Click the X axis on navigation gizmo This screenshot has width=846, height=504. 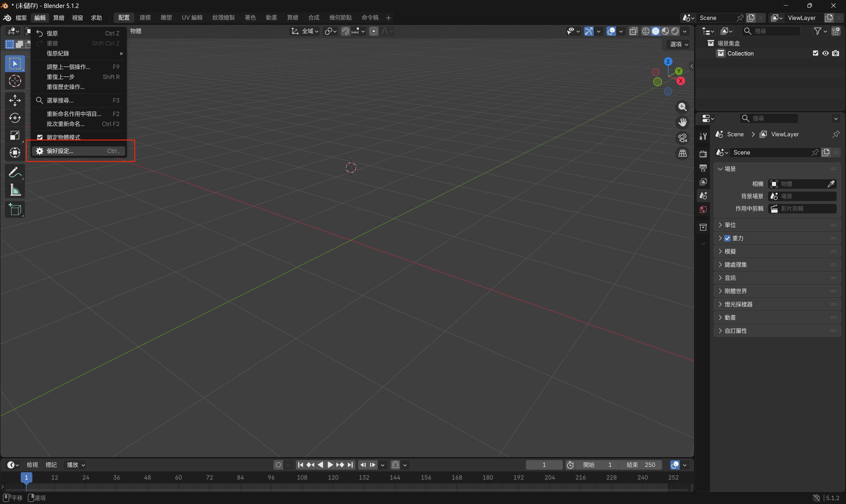click(681, 81)
